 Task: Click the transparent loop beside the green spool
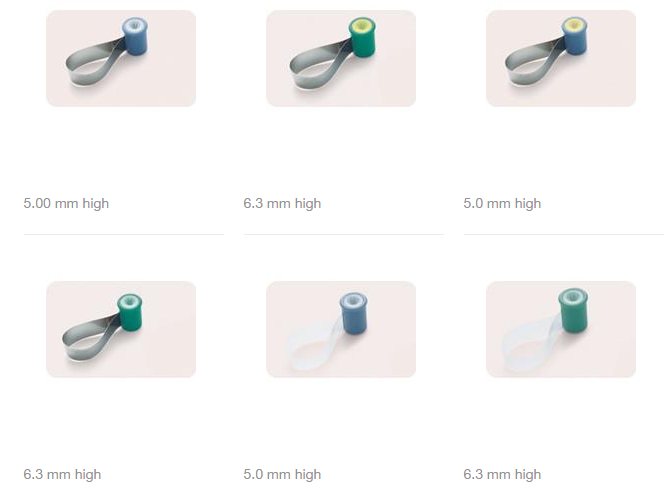[532, 345]
